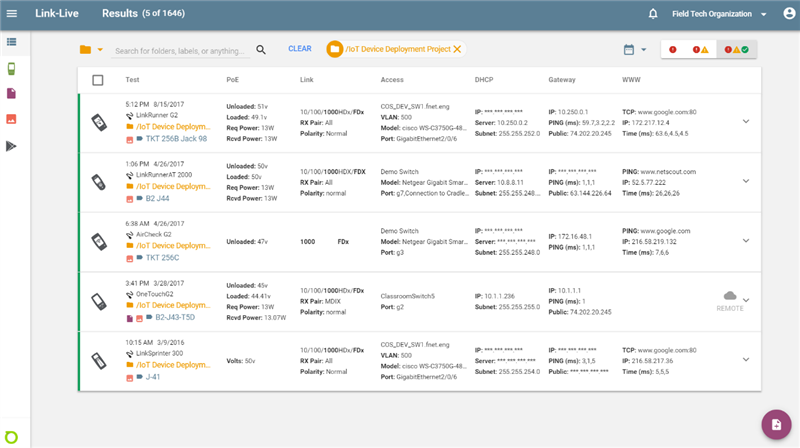Filter results to failures and warnings
This screenshot has height=448, width=800.
700,49
